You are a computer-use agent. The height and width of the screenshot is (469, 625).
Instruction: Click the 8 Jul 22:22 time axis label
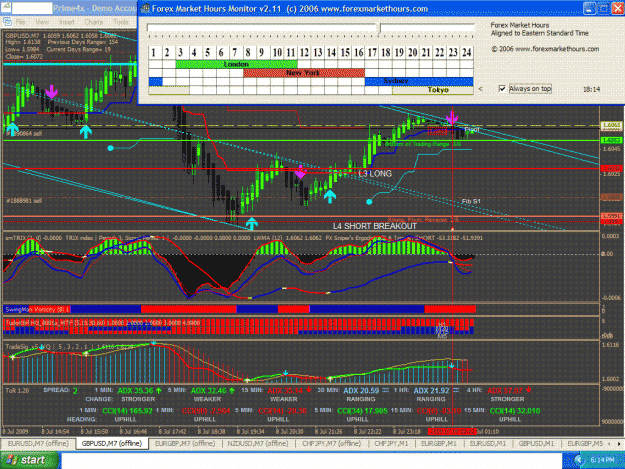point(368,432)
